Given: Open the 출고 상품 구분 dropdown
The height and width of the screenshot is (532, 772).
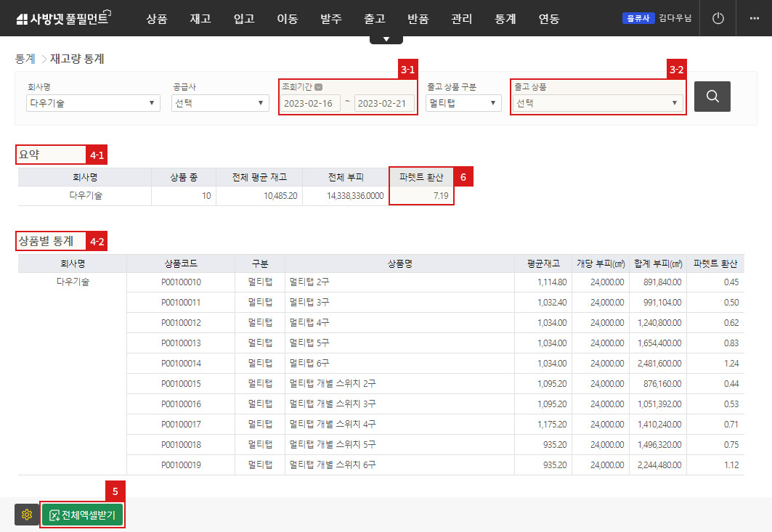Looking at the screenshot, I should pyautogui.click(x=463, y=103).
